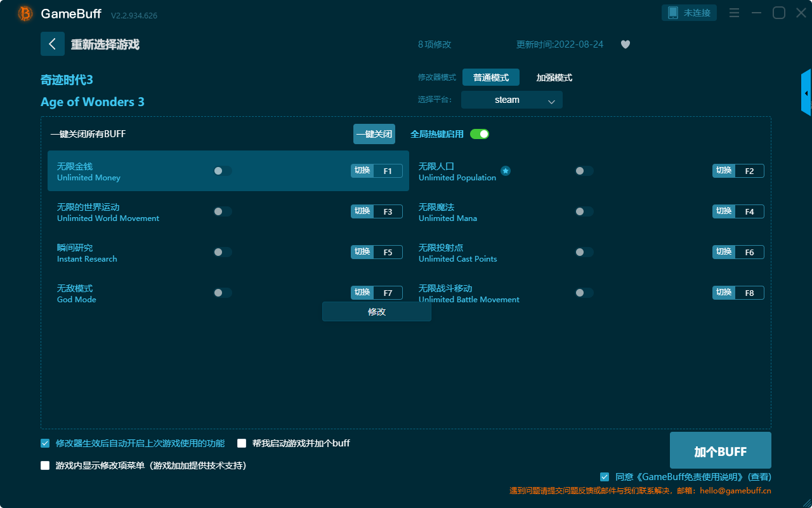This screenshot has height=508, width=812.
Task: Click the phone connection status icon
Action: click(672, 13)
